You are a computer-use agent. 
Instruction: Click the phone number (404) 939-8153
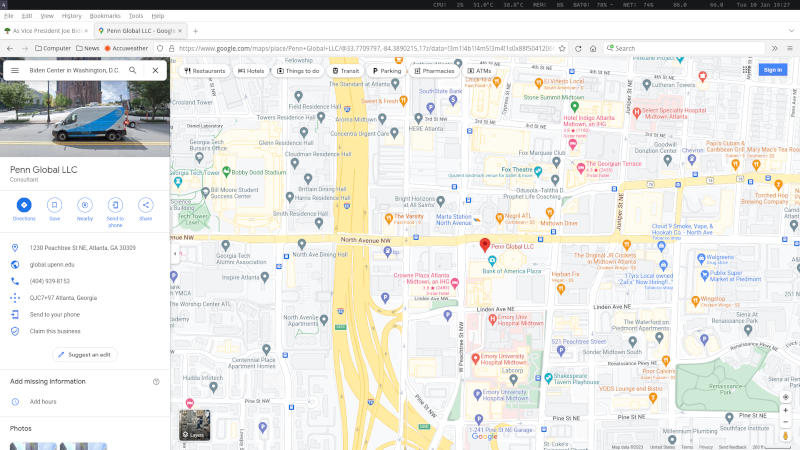[x=85, y=281]
